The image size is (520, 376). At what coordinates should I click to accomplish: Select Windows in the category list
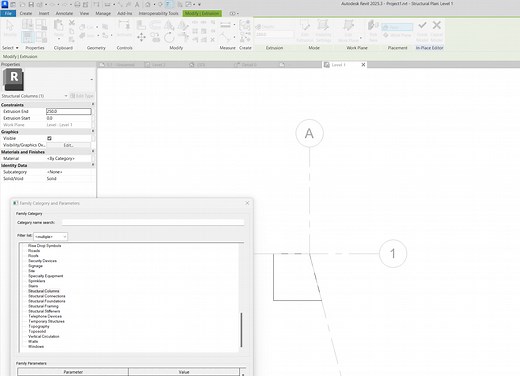point(36,346)
